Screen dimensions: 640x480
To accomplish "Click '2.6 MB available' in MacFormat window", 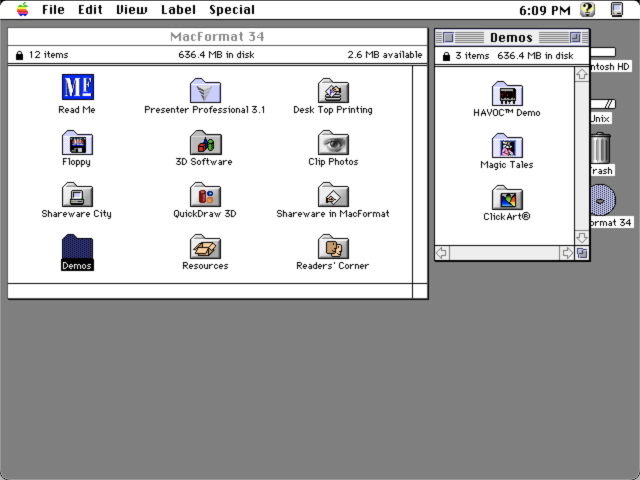I will coord(384,55).
